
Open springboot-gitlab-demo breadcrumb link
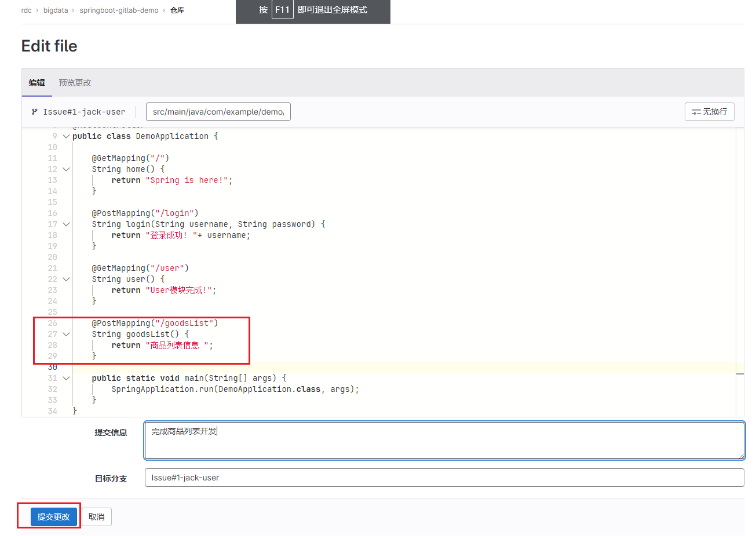(x=119, y=10)
